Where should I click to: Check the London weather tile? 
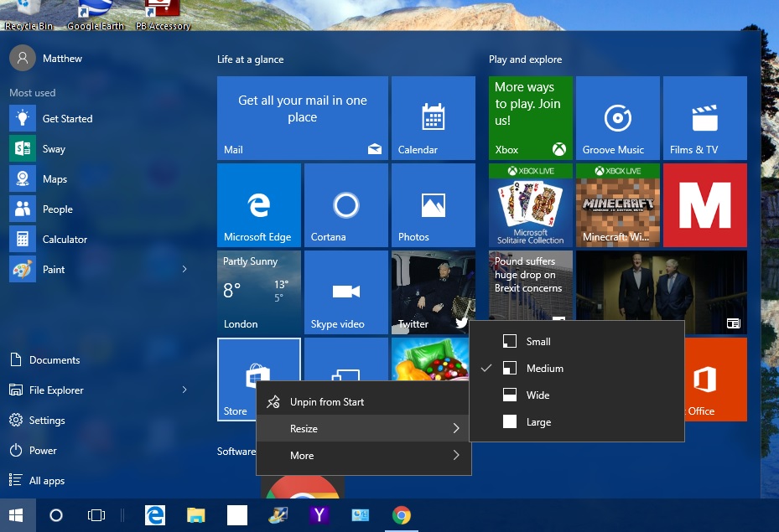point(258,292)
